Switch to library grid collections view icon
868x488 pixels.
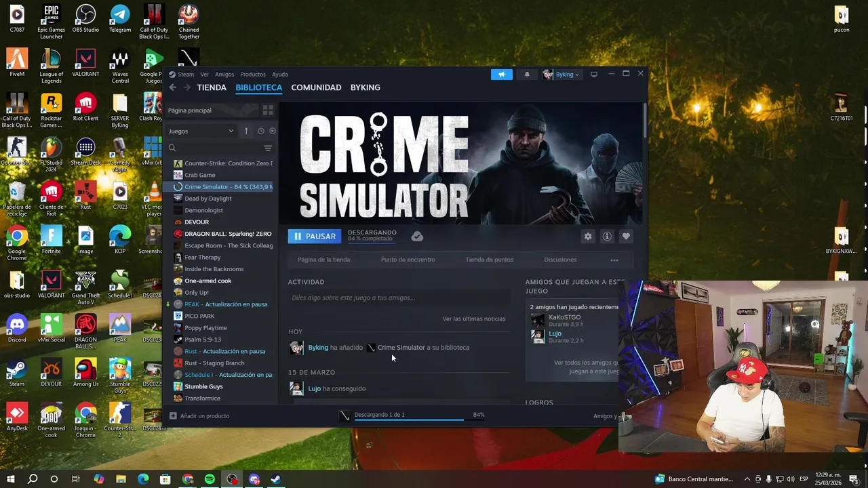[268, 110]
